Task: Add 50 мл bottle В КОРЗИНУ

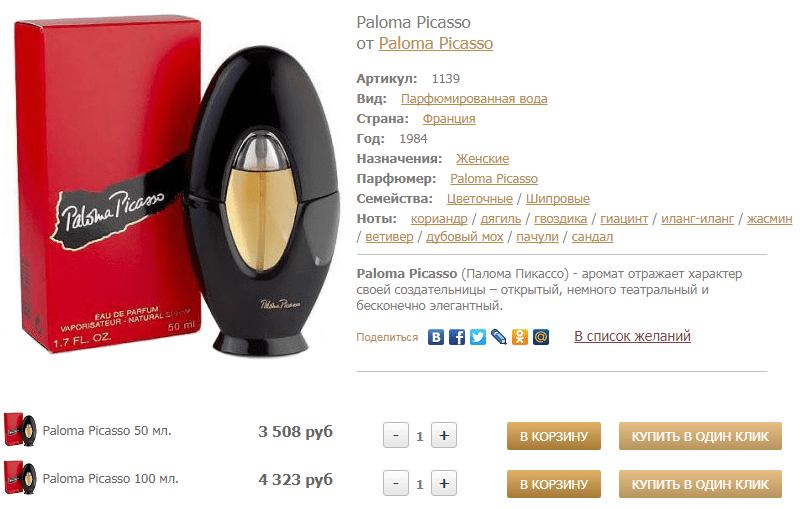Action: 554,436
